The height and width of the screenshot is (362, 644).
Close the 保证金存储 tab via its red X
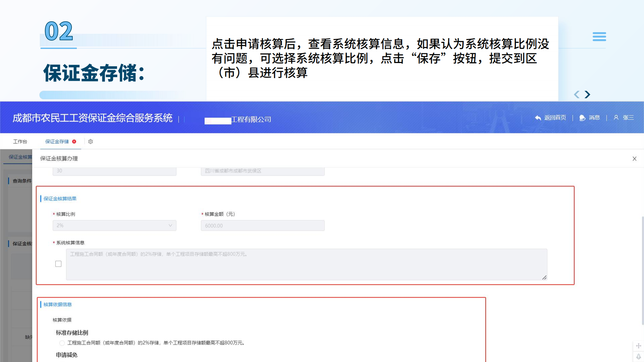tap(74, 141)
